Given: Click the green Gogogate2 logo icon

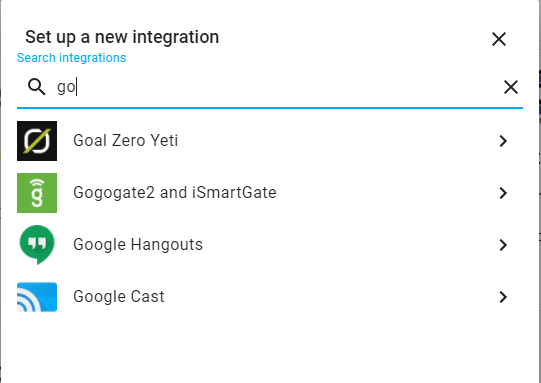Looking at the screenshot, I should point(37,193).
